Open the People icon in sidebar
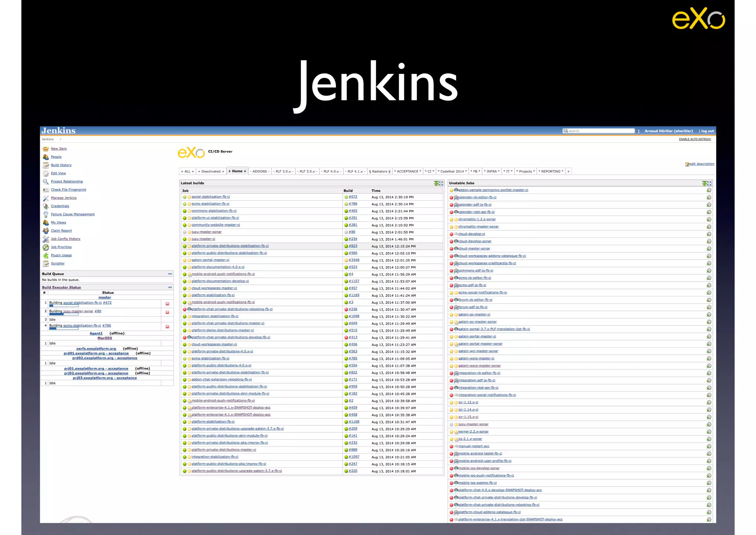Viewport: 756px width, 535px height. 46,157
